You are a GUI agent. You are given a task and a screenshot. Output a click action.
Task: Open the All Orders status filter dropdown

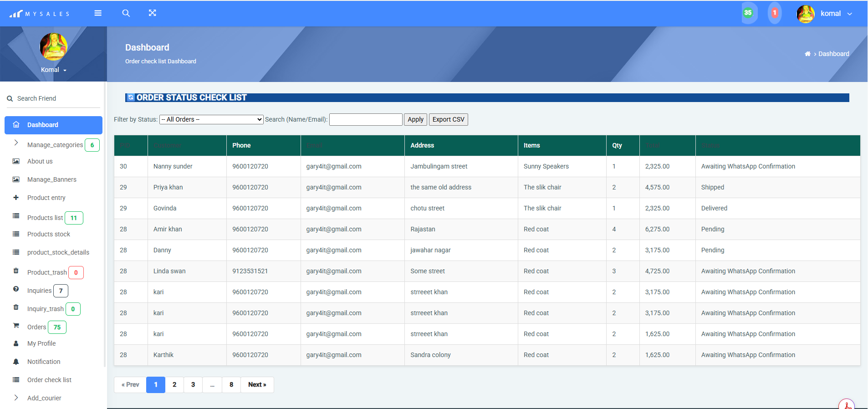click(x=211, y=119)
